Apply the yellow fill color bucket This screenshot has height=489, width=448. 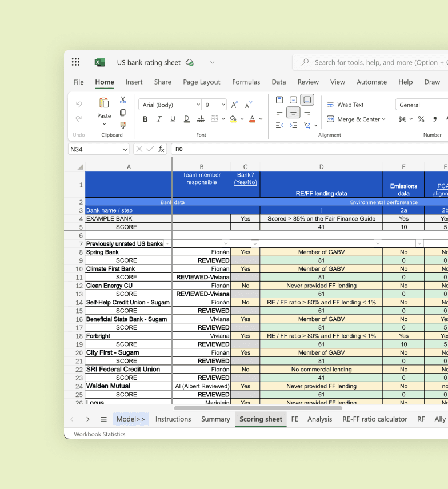[x=233, y=119]
